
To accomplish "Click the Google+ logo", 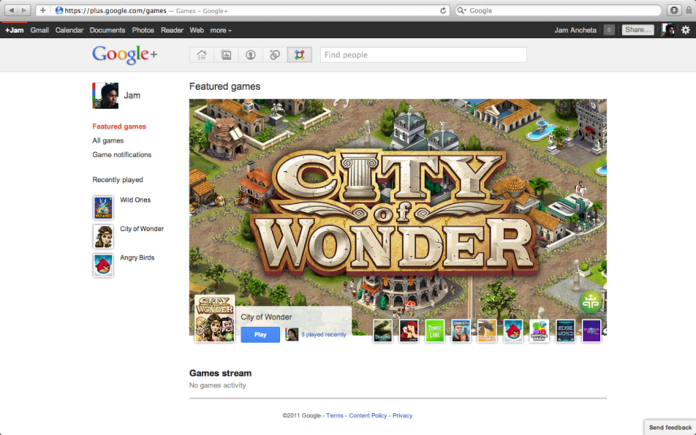I will click(125, 55).
